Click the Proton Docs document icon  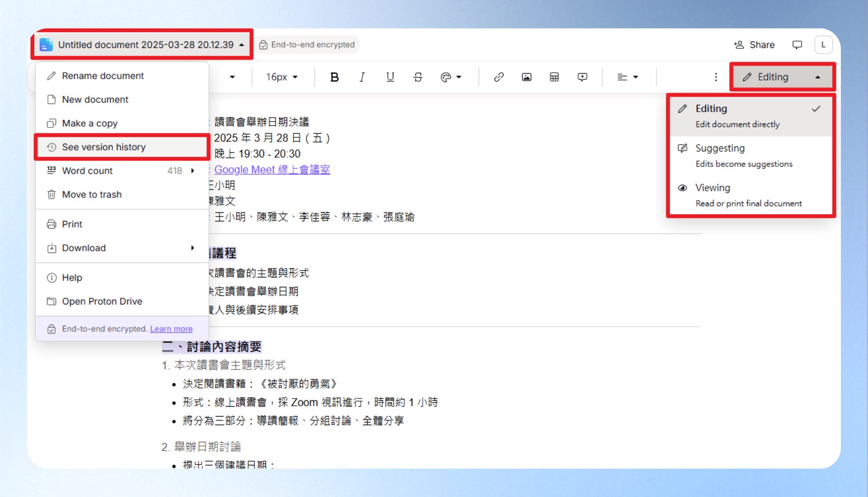pyautogui.click(x=46, y=45)
